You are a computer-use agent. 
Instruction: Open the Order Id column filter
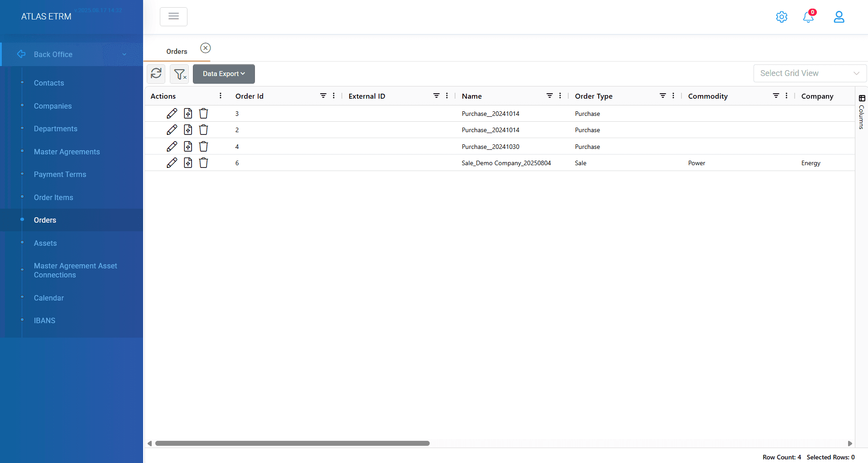coord(323,95)
